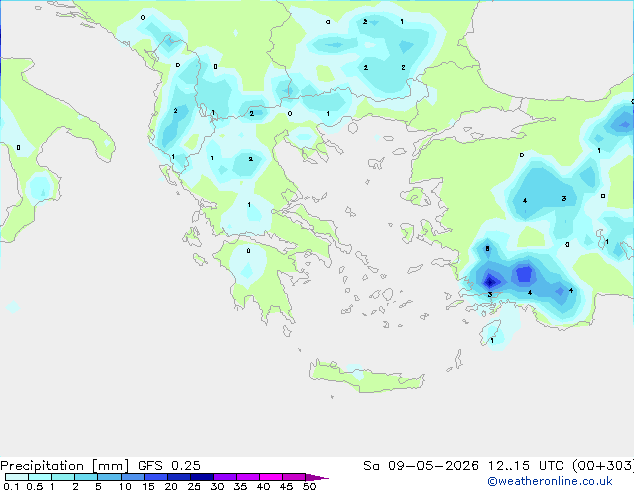Image resolution: width=634 pixels, height=490 pixels.
Task: Click the "Sa 09-05-2026" date text
Action: click(421, 466)
